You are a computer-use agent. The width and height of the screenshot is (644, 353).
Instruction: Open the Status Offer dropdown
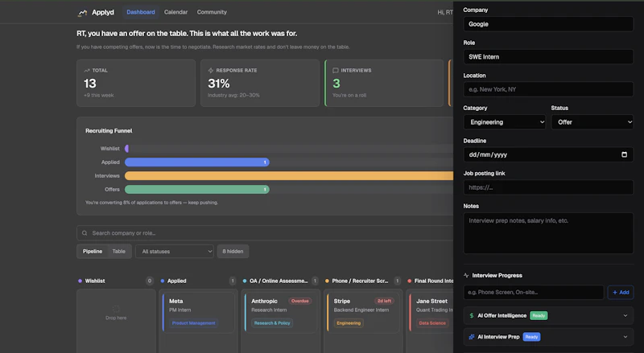(x=592, y=122)
